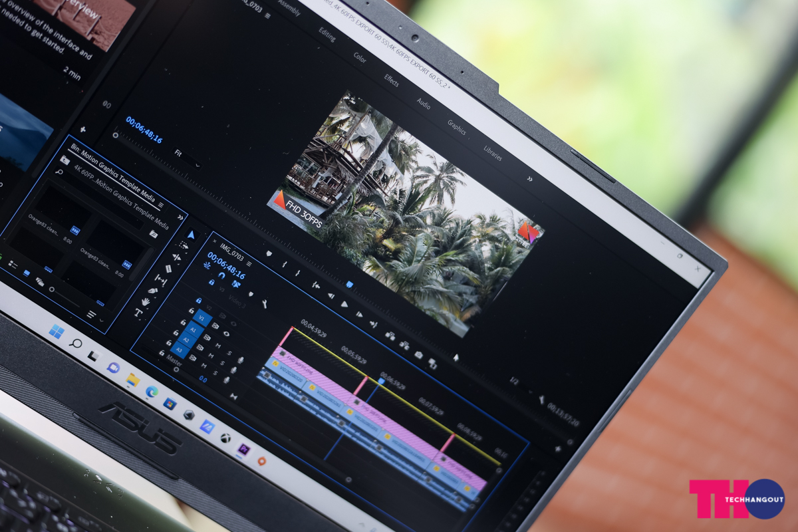Screen dimensions: 798x532
Task: Select the Track Select Forward tool
Action: [x=184, y=245]
